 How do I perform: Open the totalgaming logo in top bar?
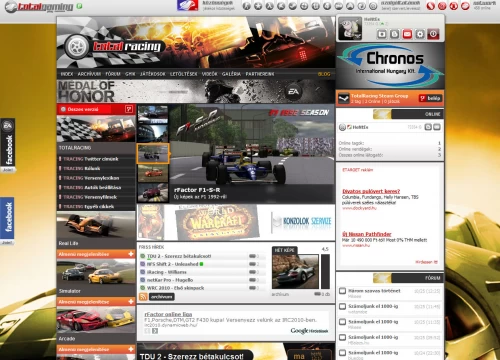click(39, 7)
